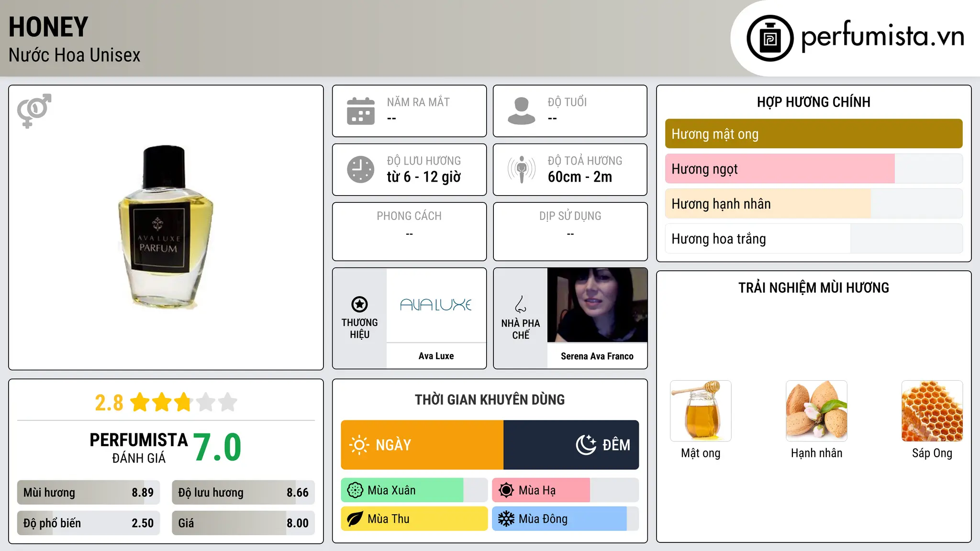The image size is (980, 551).
Task: Click the Mùa Xuân season bar
Action: [x=414, y=490]
